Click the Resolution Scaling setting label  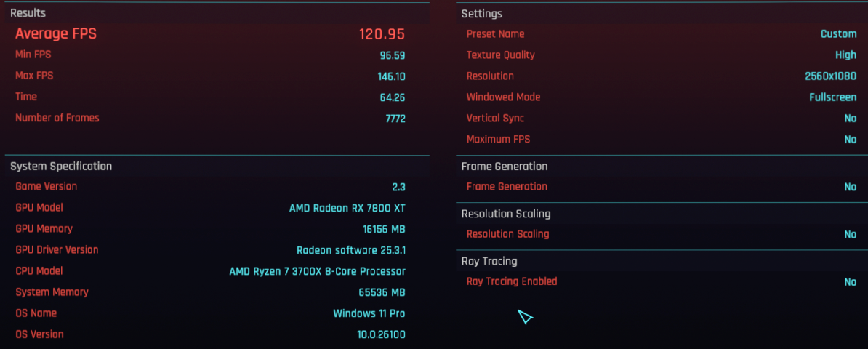507,234
